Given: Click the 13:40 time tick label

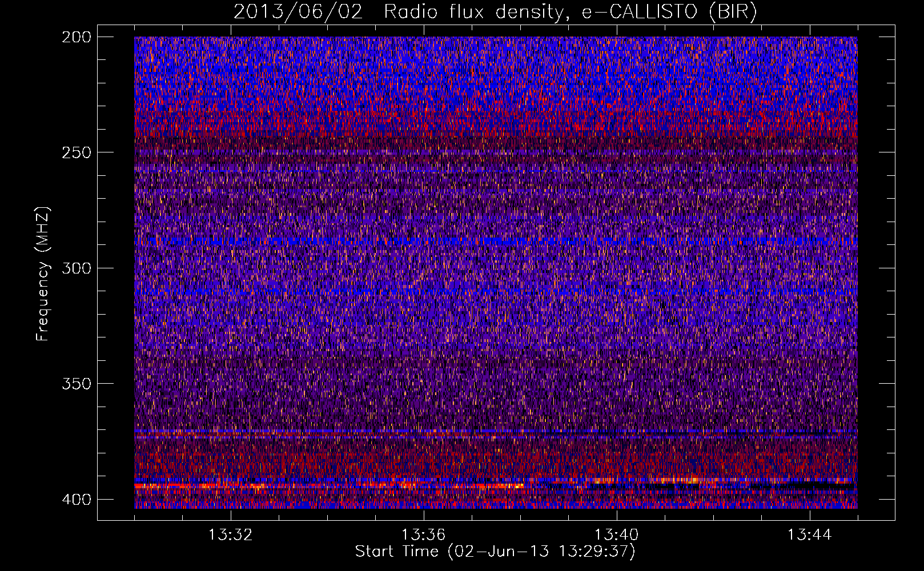Looking at the screenshot, I should 616,535.
